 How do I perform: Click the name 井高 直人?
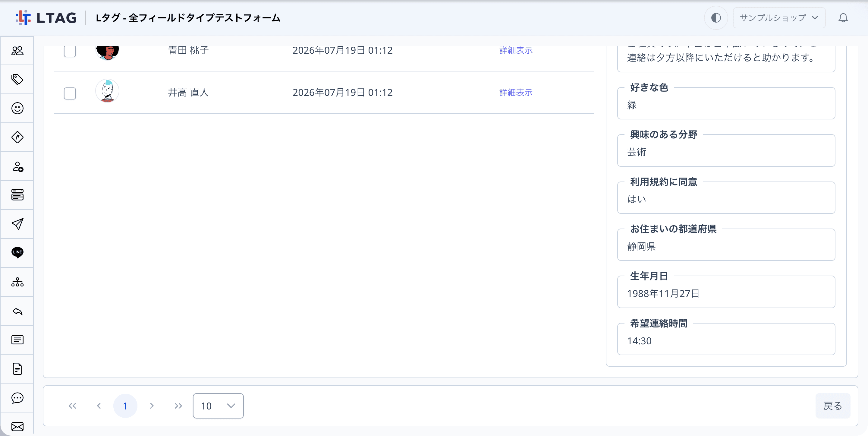coord(188,92)
